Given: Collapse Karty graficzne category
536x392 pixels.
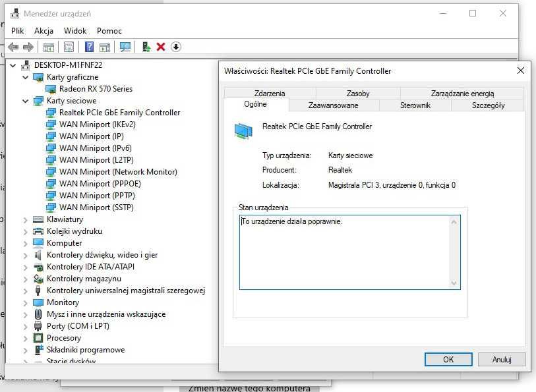Looking at the screenshot, I should click(x=25, y=77).
